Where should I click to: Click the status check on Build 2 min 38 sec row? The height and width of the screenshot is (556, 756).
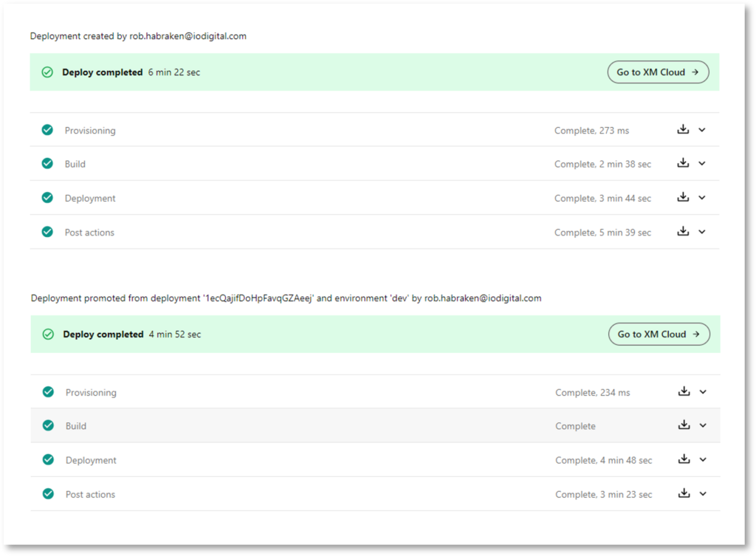click(x=47, y=163)
